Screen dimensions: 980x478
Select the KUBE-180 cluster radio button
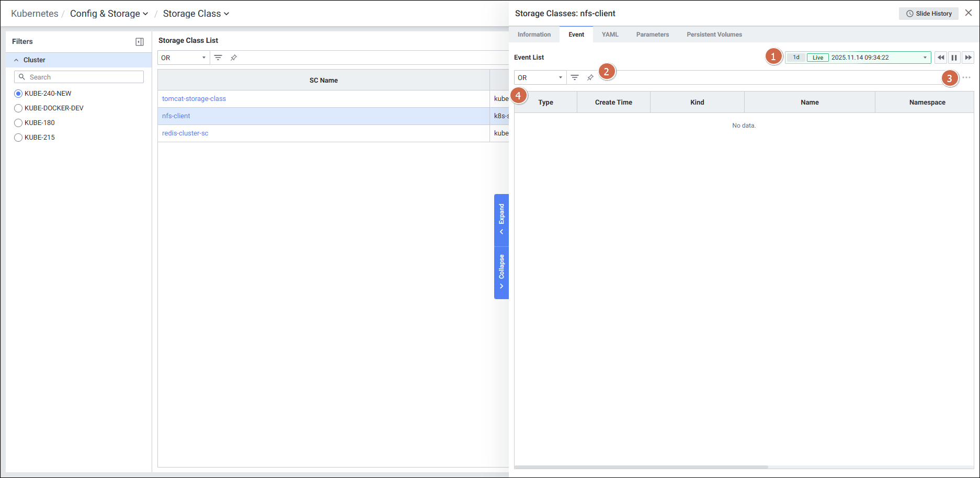pos(18,123)
